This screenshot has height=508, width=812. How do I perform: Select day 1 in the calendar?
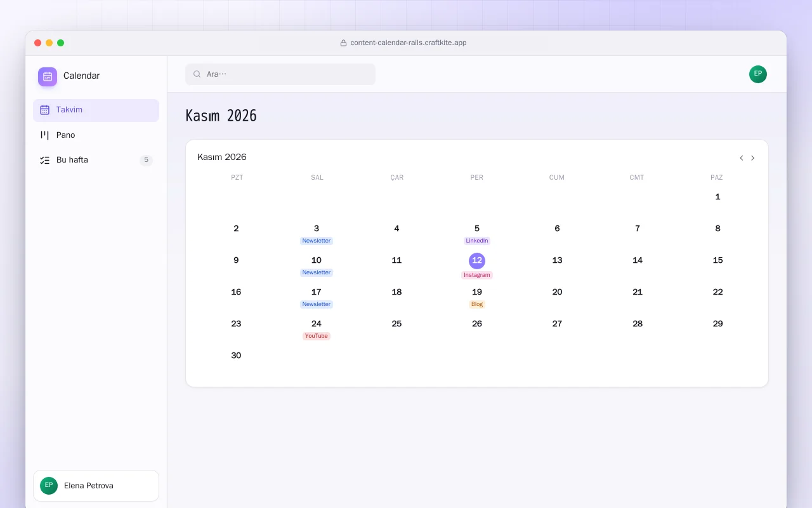717,197
